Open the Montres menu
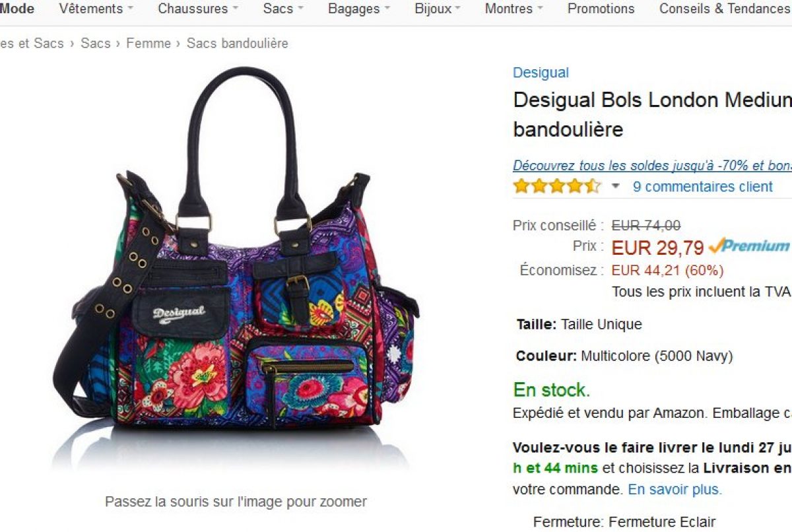This screenshot has width=792, height=532. click(x=513, y=9)
